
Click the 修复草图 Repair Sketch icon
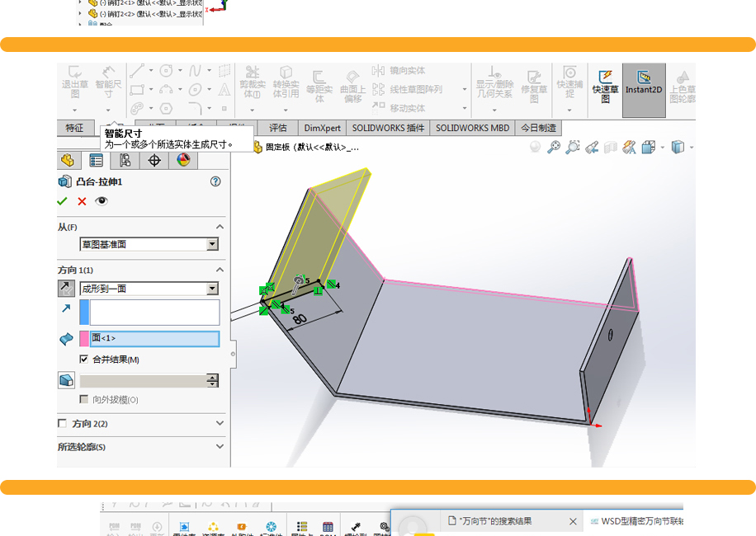point(534,77)
